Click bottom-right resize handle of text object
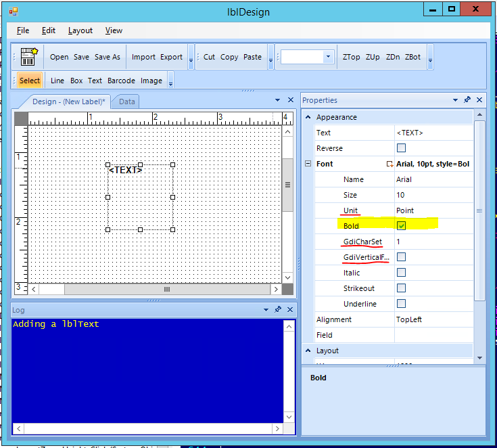This screenshot has width=497, height=448. click(172, 229)
